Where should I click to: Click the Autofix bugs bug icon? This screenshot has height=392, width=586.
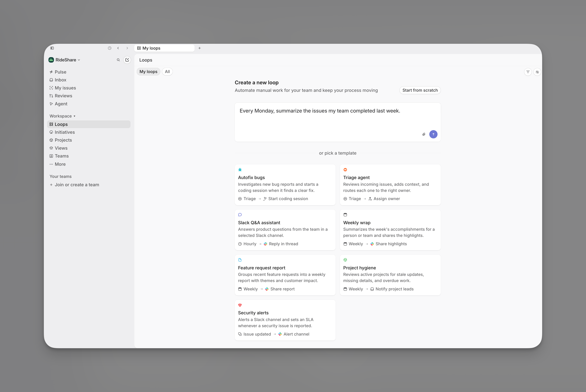pyautogui.click(x=240, y=170)
